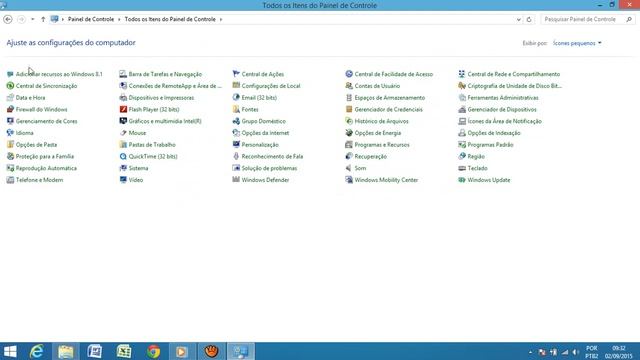The height and width of the screenshot is (360, 640).
Task: Open the Recuperação link
Action: point(371,156)
